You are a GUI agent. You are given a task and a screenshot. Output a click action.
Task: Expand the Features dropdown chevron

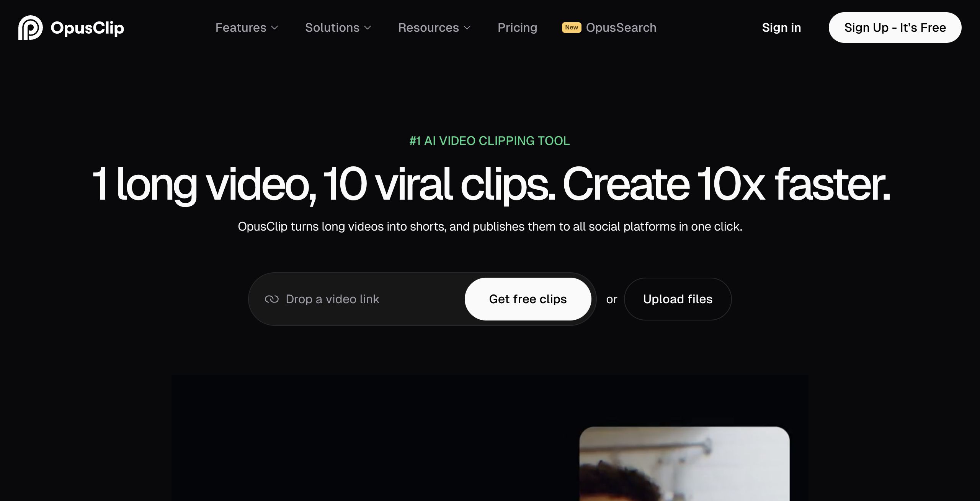(x=274, y=28)
